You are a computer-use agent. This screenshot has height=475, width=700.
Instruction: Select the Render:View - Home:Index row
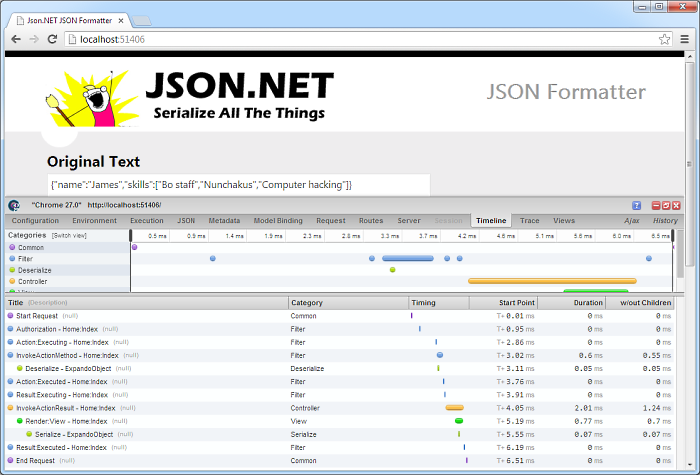(x=339, y=421)
